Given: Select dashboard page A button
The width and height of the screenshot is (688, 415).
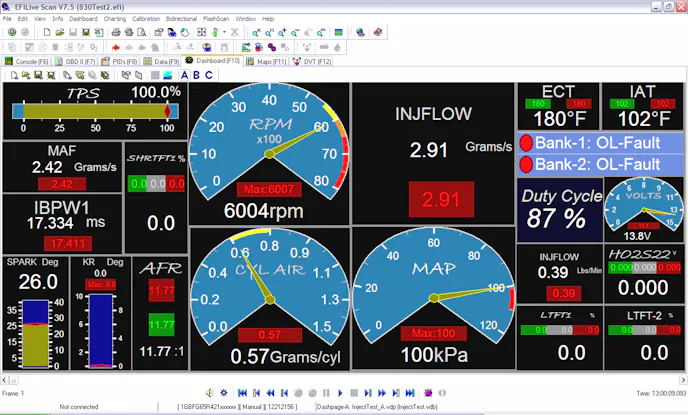Looking at the screenshot, I should point(185,75).
